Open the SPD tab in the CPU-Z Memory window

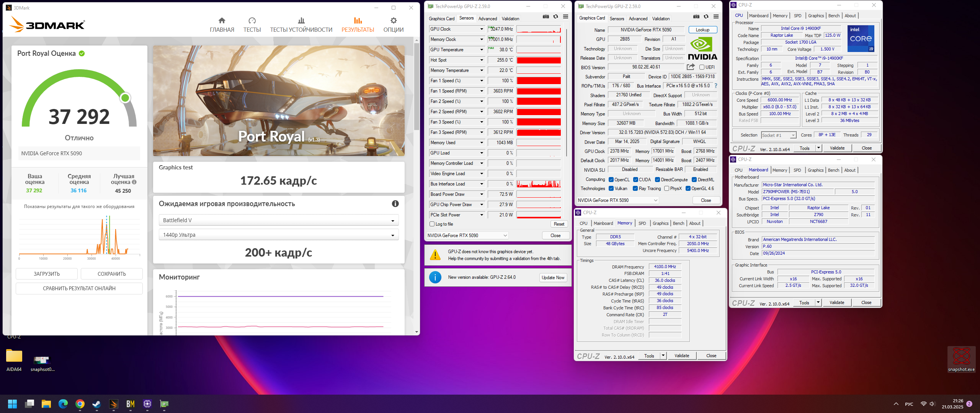(642, 223)
